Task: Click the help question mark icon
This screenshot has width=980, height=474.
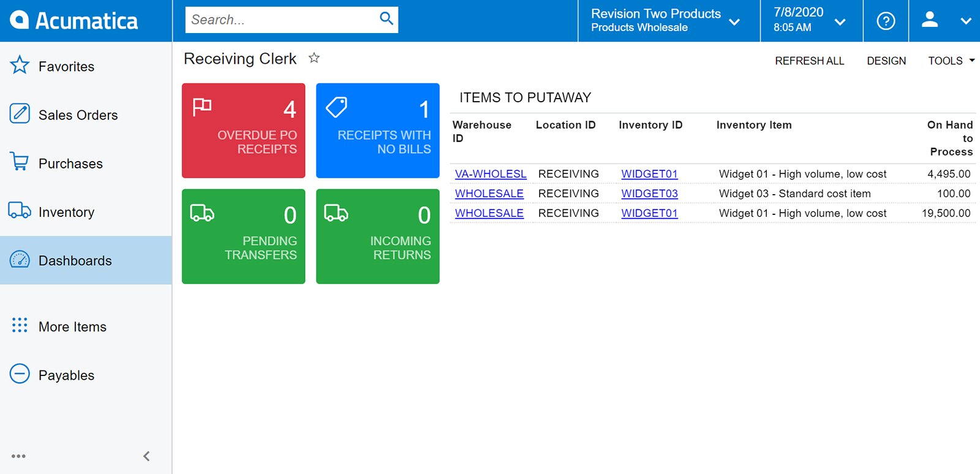Action: [886, 21]
